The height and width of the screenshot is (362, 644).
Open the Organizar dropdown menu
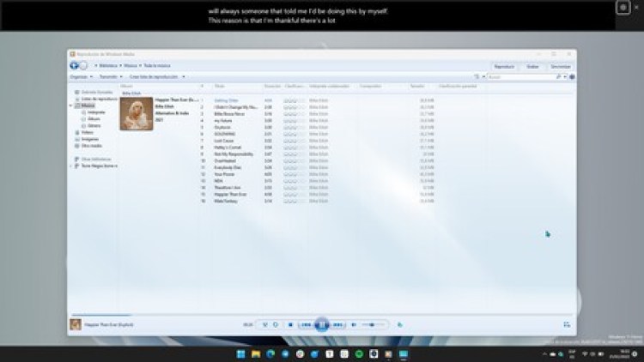pos(82,76)
